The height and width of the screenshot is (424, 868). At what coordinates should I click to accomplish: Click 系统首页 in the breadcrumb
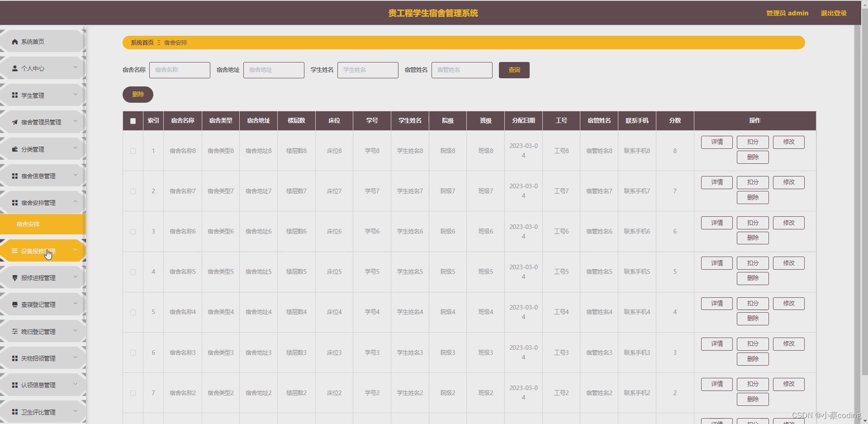(142, 43)
